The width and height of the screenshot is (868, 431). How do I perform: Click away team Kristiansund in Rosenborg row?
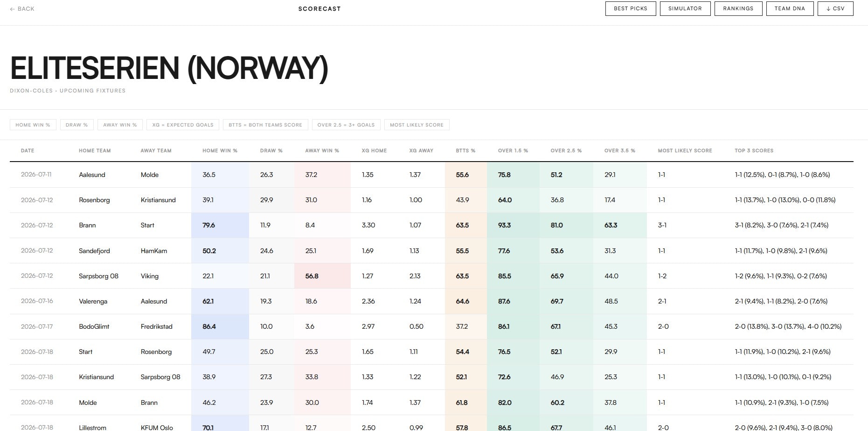pos(158,200)
